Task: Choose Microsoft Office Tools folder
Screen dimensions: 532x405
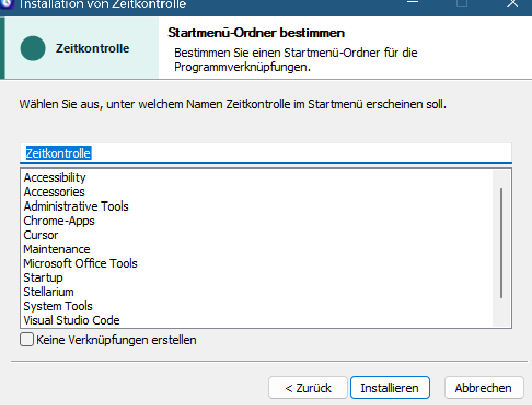Action: [80, 264]
